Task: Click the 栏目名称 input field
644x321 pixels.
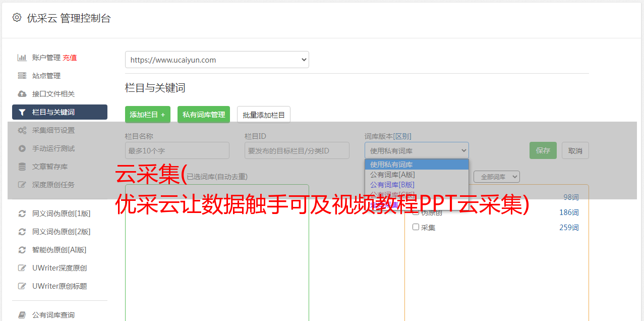Action: point(177,150)
